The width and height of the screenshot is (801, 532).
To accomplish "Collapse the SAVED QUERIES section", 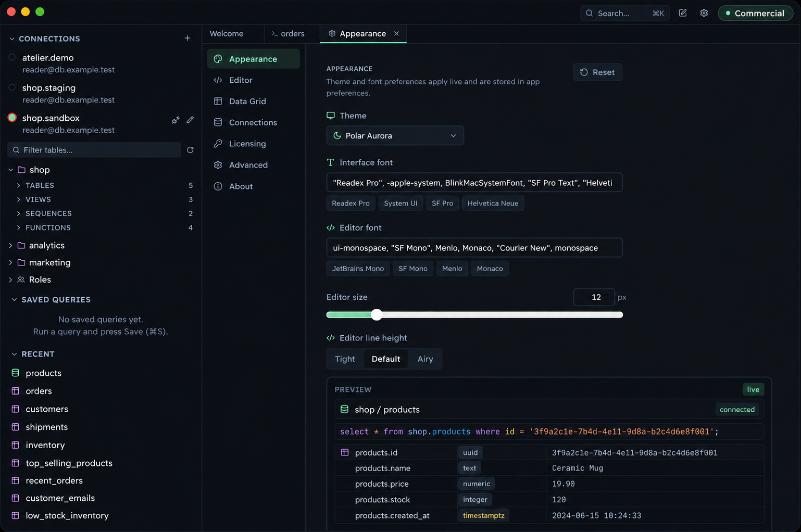I will [x=14, y=299].
